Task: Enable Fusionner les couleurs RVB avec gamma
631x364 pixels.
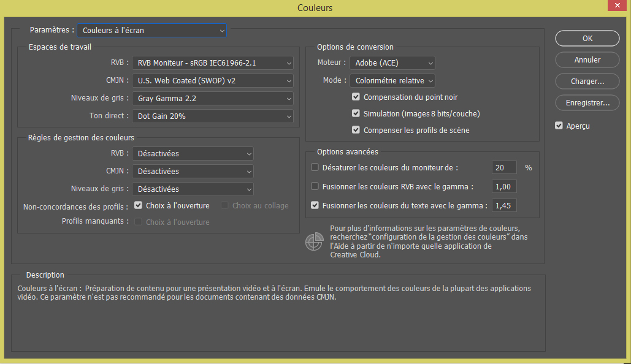Action: click(x=315, y=186)
